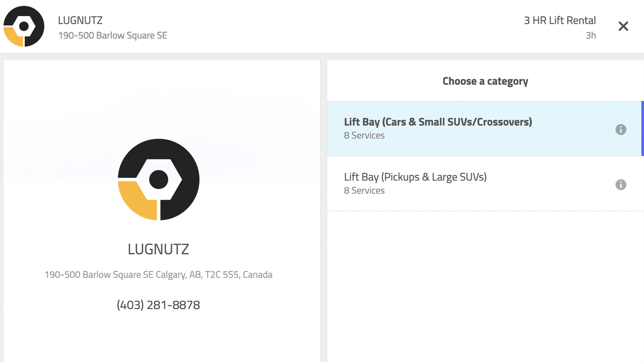Click the 3 HR Lift Rental label
The image size is (644, 362).
(x=560, y=20)
